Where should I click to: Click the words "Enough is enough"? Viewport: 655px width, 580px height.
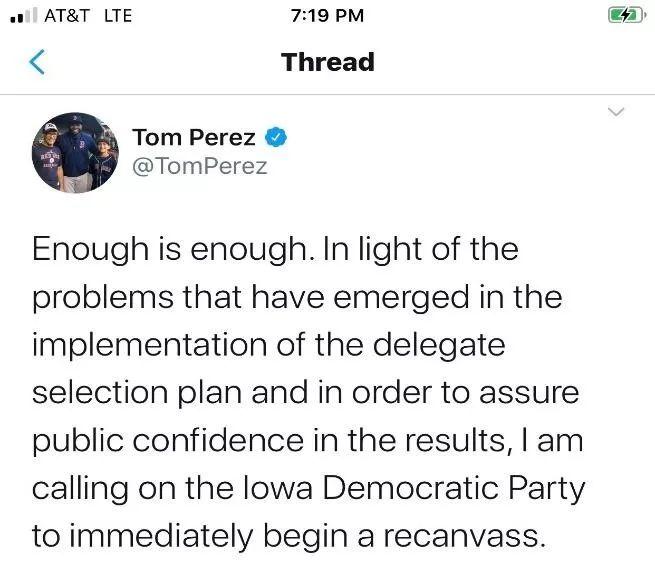point(170,249)
